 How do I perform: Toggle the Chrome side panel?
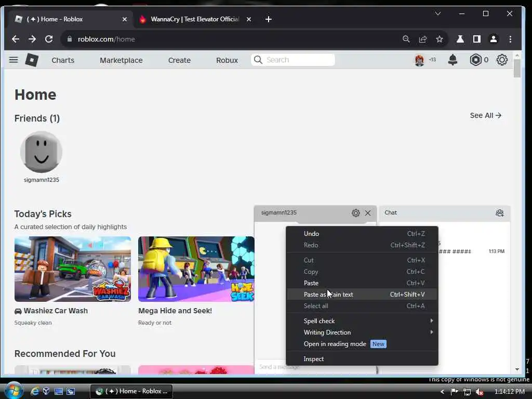coord(477,39)
